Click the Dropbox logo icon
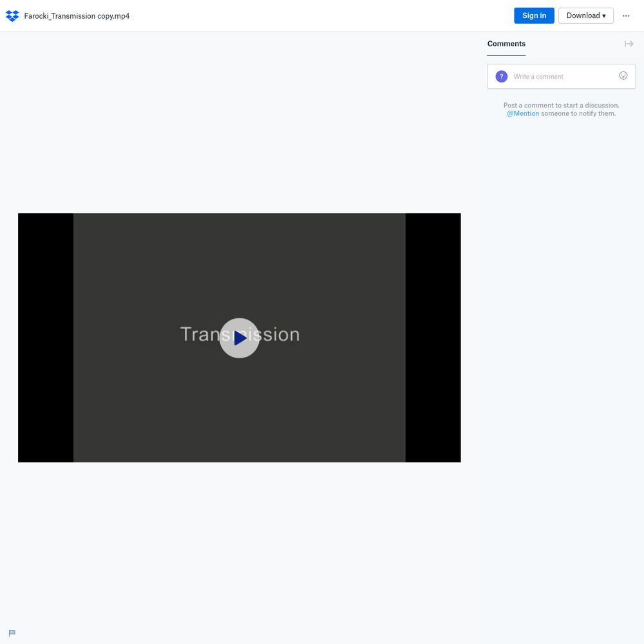The height and width of the screenshot is (644, 644). [12, 15]
